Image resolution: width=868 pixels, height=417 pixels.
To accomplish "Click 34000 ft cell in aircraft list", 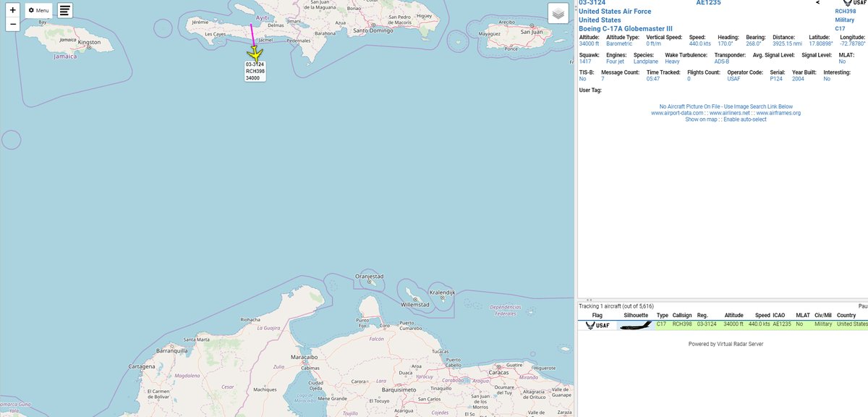I will click(x=734, y=324).
